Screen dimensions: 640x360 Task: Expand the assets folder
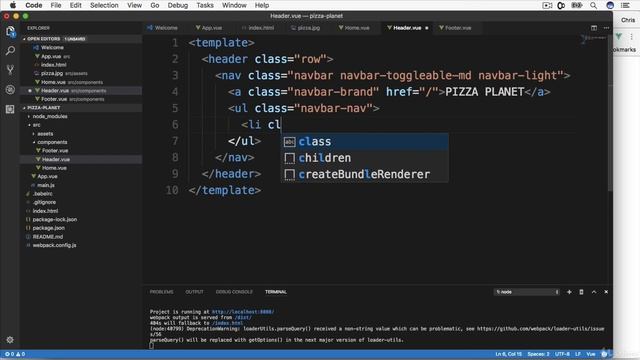[x=45, y=133]
